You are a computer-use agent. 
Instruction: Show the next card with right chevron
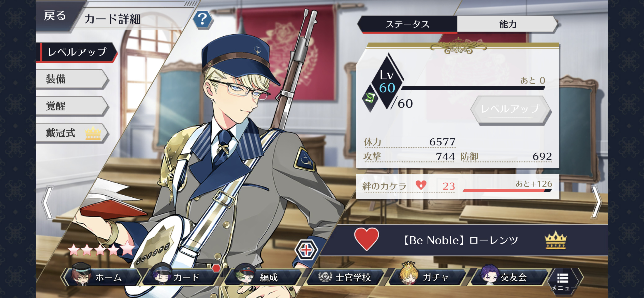click(x=596, y=201)
